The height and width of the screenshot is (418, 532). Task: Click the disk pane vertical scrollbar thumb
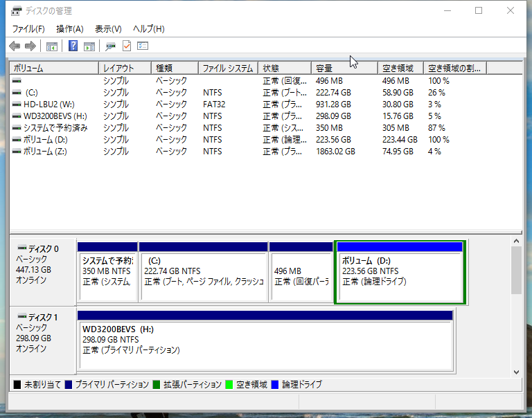pyautogui.click(x=516, y=270)
